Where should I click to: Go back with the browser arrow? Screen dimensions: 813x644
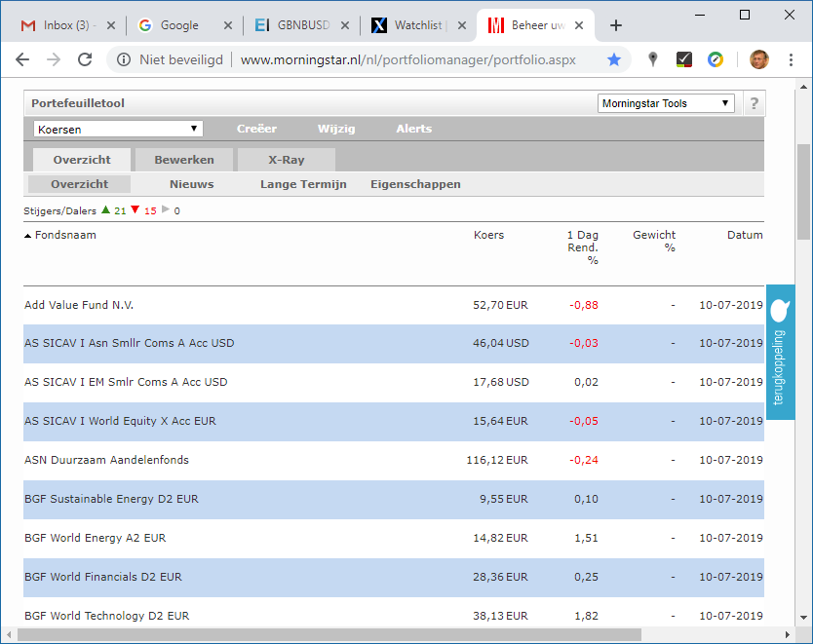pos(22,59)
